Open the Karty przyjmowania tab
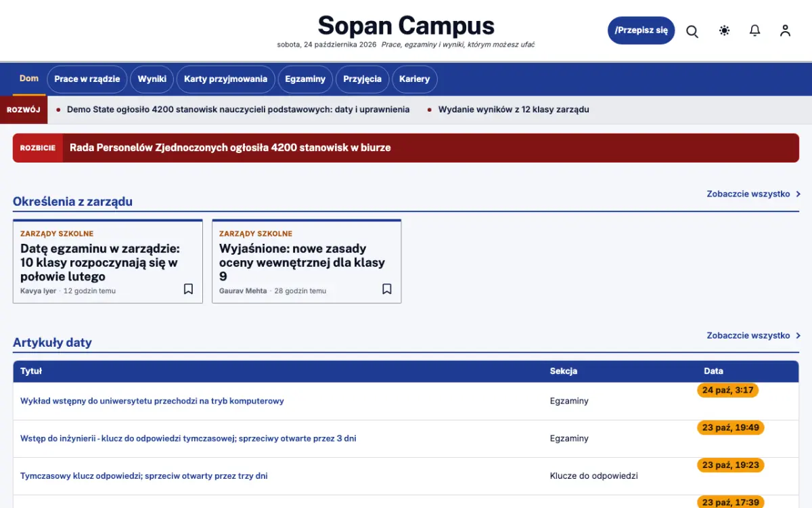The width and height of the screenshot is (812, 508). [x=226, y=79]
